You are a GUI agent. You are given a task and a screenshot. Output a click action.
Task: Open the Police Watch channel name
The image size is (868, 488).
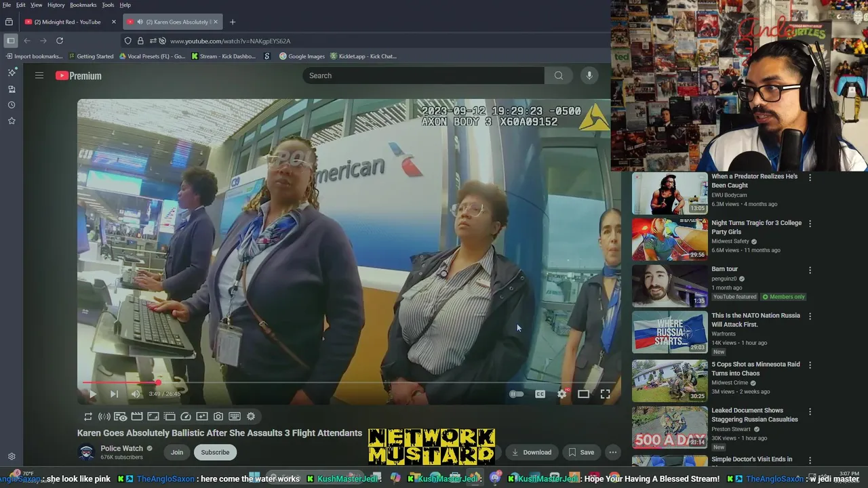click(122, 448)
